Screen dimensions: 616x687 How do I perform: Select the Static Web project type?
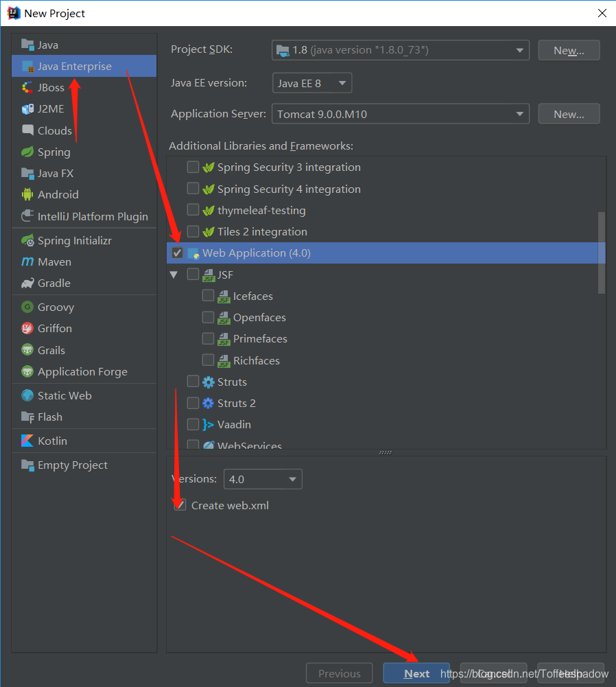click(84, 395)
